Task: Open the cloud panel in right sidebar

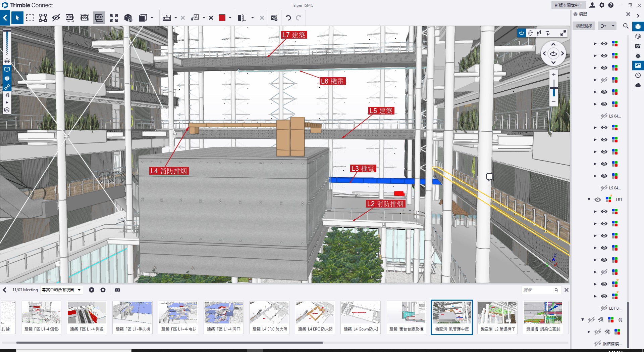Action: point(638,85)
